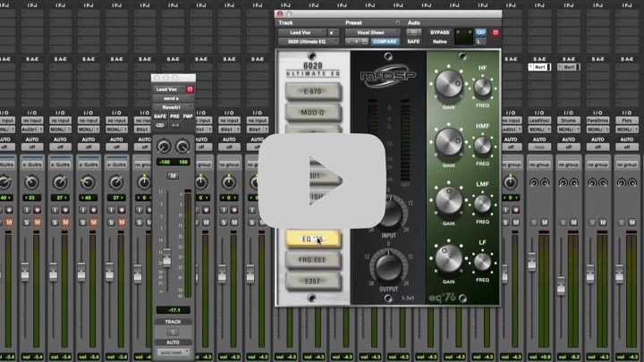Play the video using the center play button

click(322, 181)
